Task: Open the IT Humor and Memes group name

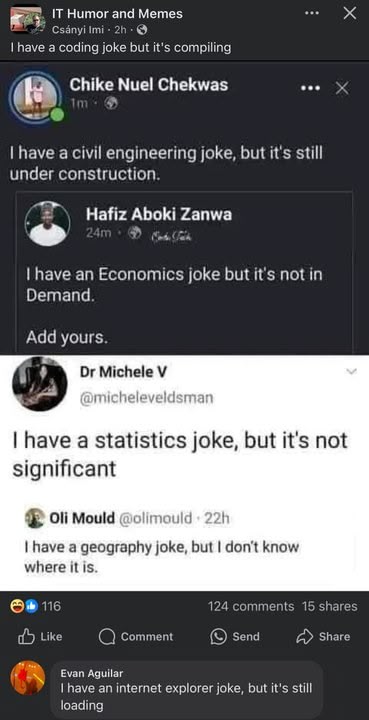Action: click(x=117, y=14)
